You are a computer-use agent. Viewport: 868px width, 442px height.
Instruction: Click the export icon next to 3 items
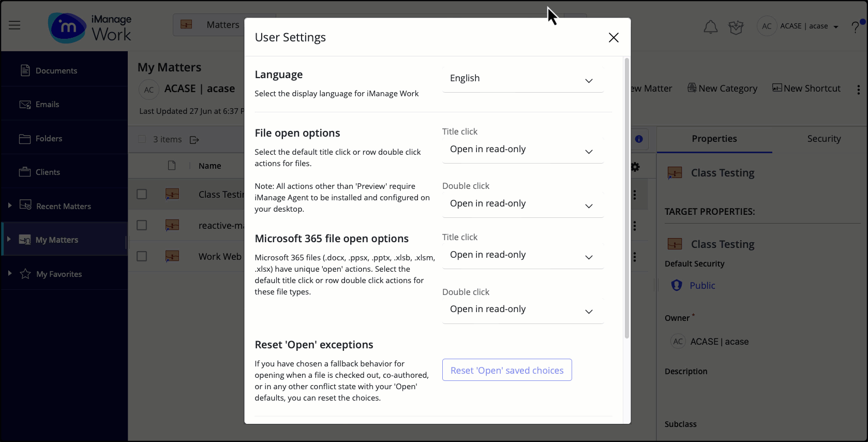[x=194, y=140]
